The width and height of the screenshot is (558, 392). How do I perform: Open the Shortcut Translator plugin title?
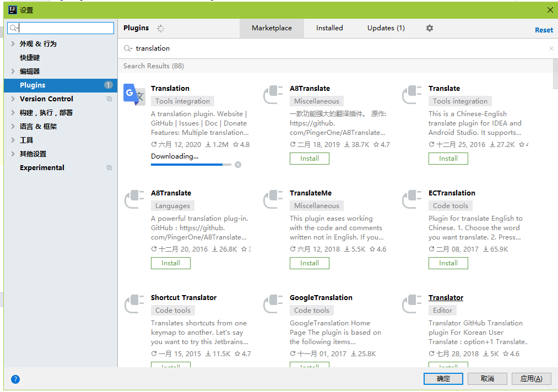[x=183, y=298]
